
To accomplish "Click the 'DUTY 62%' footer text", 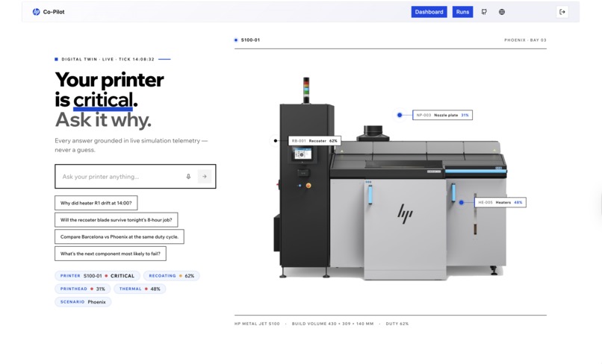I will pyautogui.click(x=397, y=324).
